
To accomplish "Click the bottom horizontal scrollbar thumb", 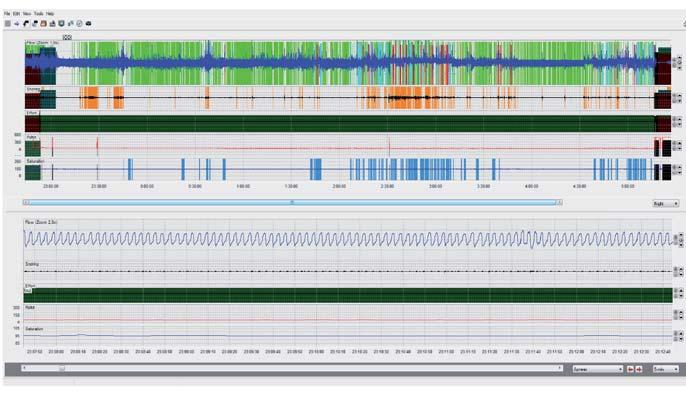I will point(62,368).
